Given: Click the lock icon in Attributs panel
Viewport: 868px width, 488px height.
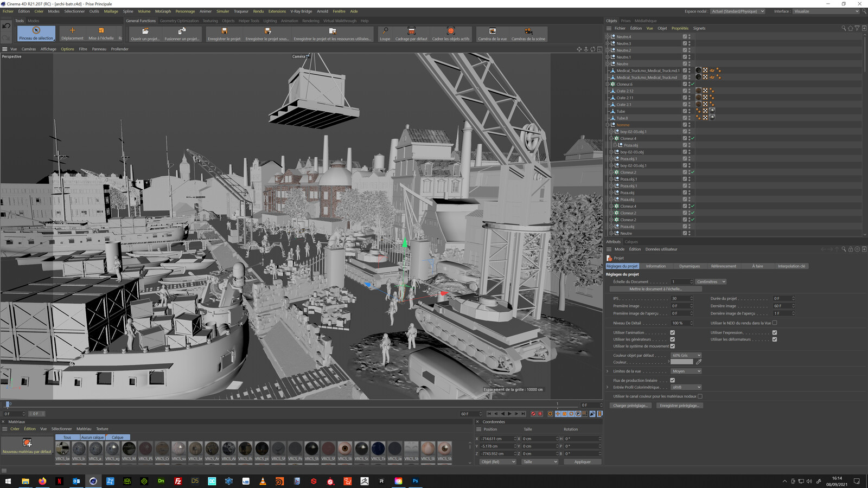Looking at the screenshot, I should (850, 249).
